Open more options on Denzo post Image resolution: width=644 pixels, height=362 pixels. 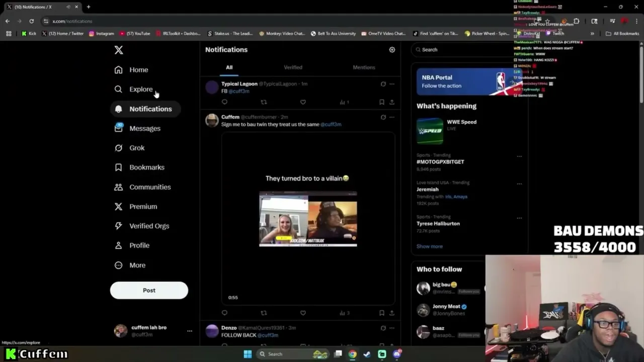[x=392, y=328]
